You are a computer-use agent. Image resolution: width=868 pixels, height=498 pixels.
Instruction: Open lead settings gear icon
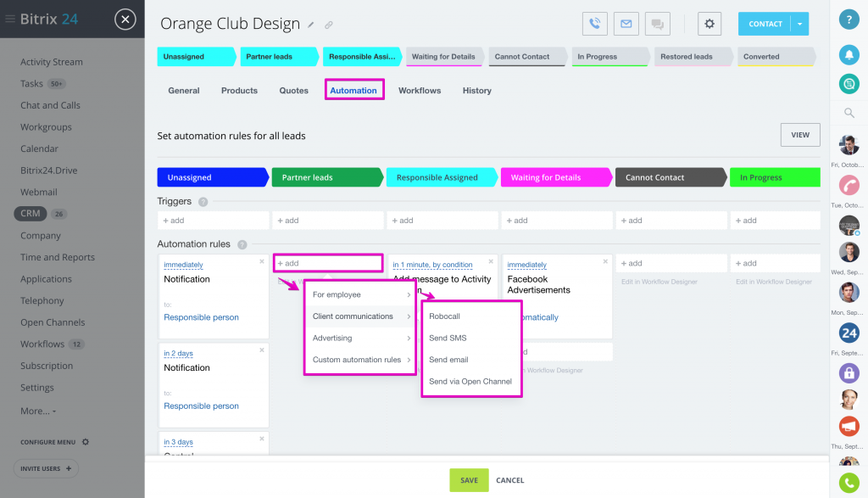point(709,24)
